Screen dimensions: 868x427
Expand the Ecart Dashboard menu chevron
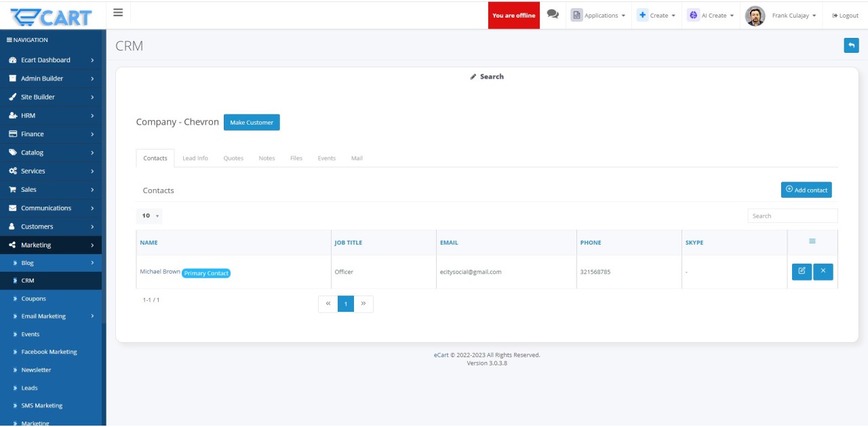click(92, 60)
